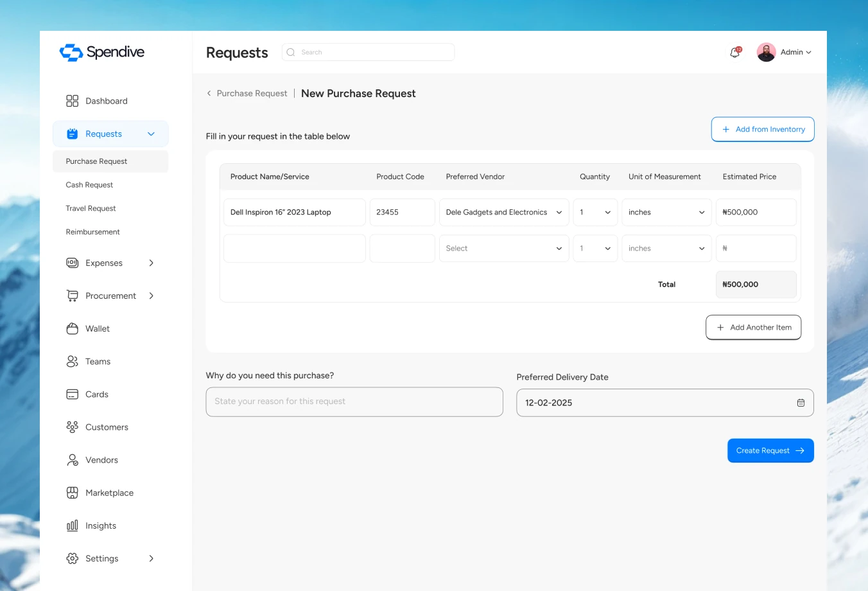Screen dimensions: 868x591
Task: Click the Marketplace label in sidebar
Action: (x=109, y=493)
